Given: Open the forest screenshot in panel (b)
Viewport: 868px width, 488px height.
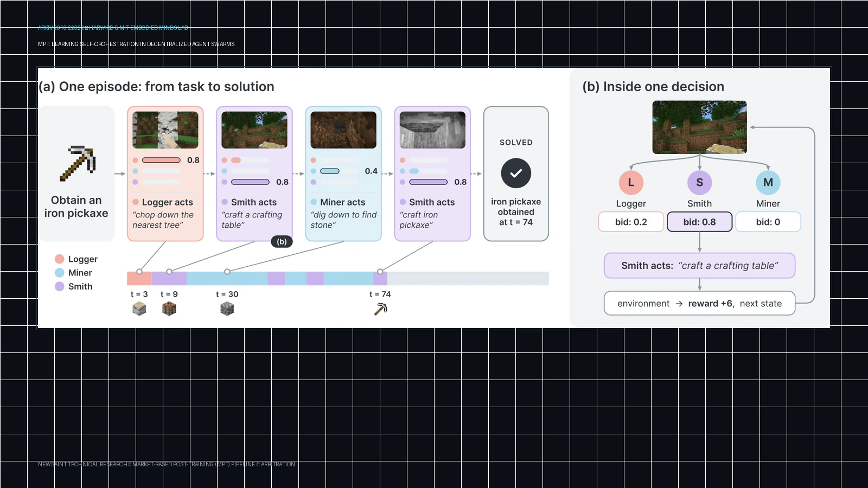Looking at the screenshot, I should (x=700, y=127).
